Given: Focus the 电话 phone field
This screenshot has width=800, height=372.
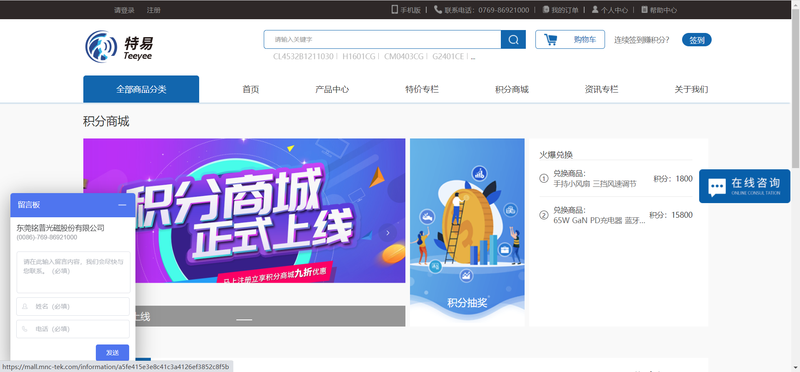Looking at the screenshot, I should point(73,329).
